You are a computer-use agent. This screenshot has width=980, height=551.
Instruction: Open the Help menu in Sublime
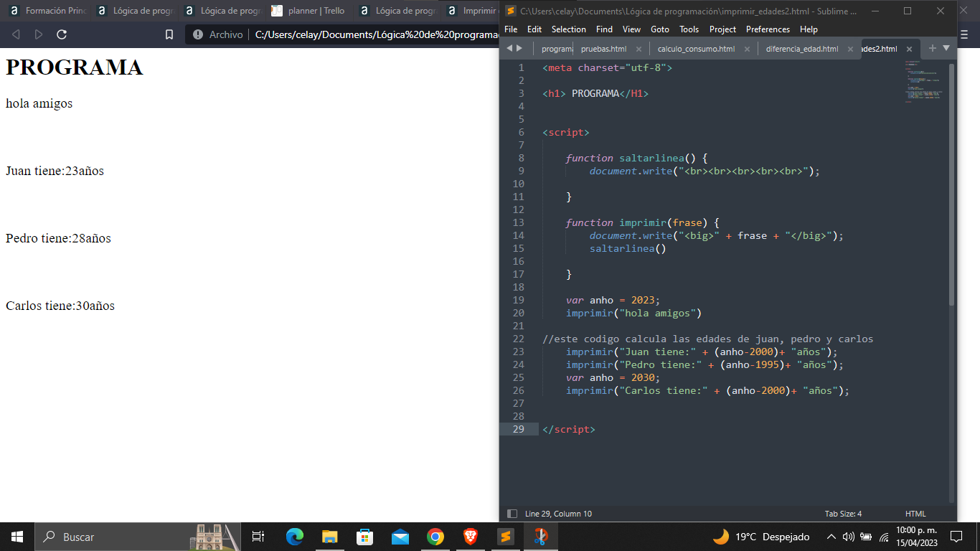pos(809,29)
